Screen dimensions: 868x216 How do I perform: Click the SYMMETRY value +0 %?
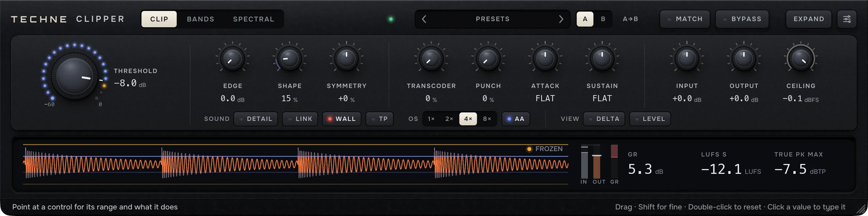coord(346,99)
